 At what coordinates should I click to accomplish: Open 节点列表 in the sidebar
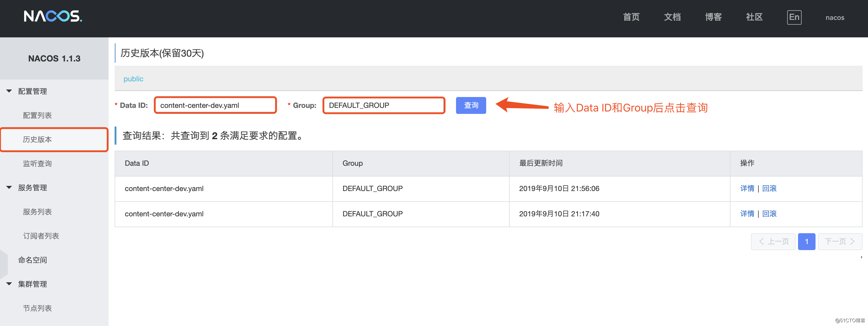37,308
